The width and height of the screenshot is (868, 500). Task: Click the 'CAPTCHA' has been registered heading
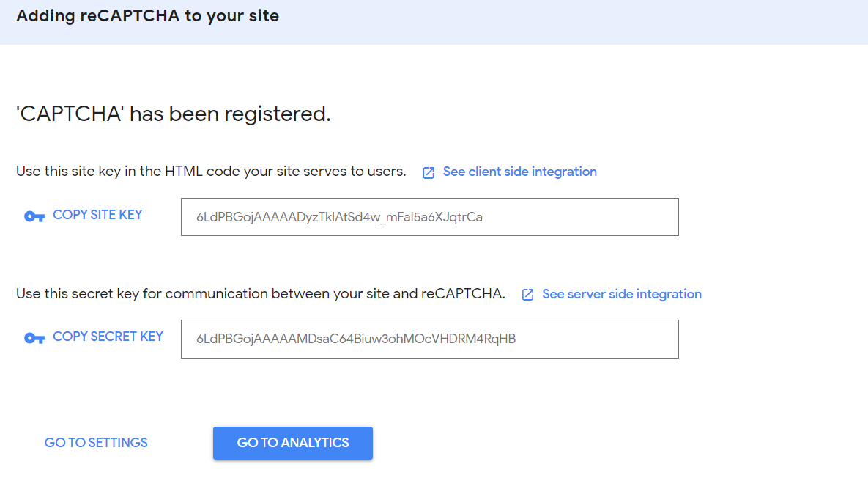174,114
